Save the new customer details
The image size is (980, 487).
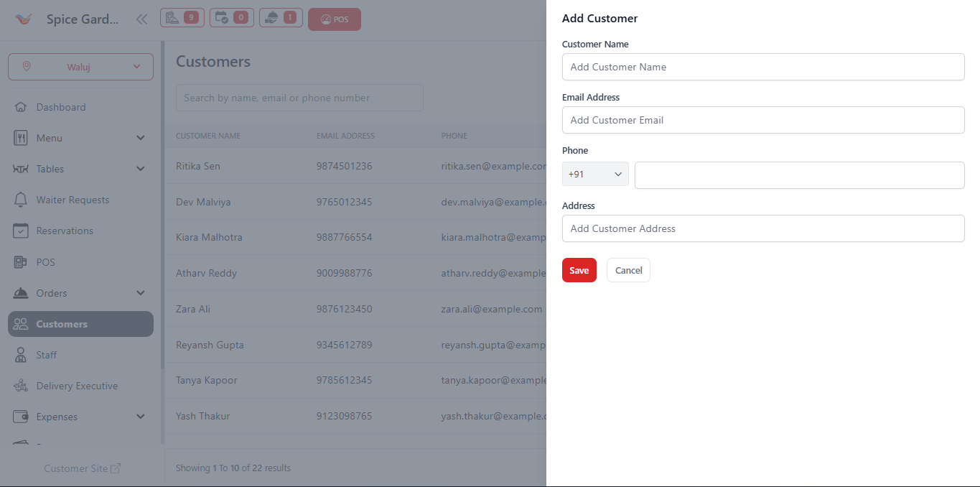coord(579,270)
